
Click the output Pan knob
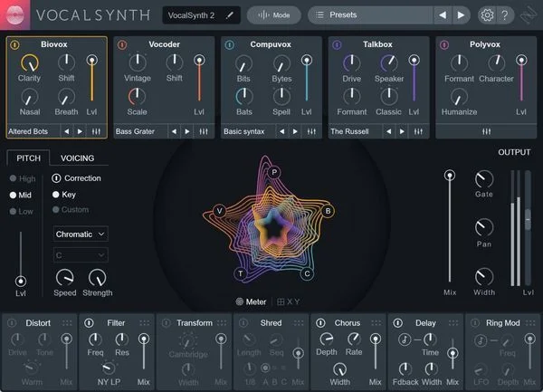pyautogui.click(x=484, y=227)
